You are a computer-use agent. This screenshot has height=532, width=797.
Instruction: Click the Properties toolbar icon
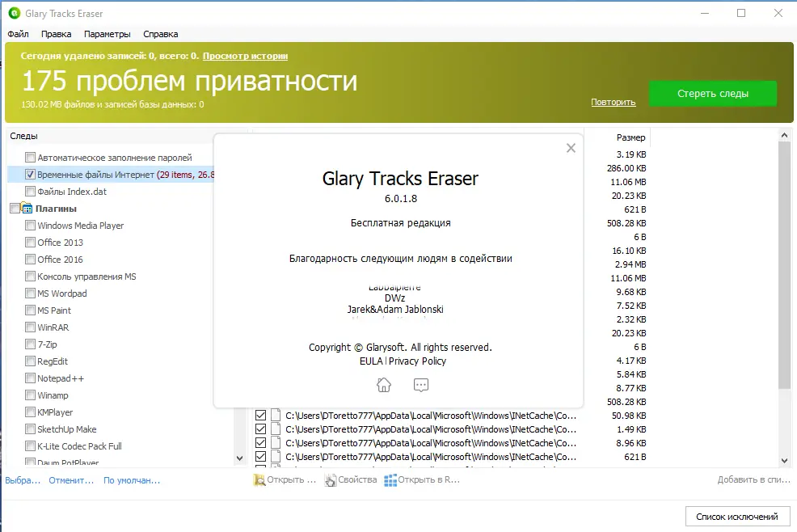[331, 480]
